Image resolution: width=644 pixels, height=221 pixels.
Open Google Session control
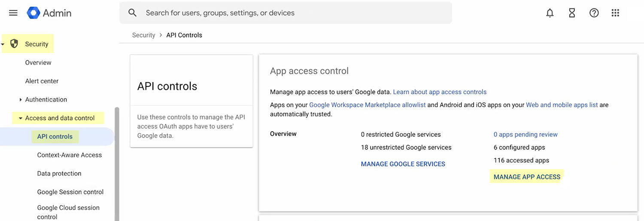point(70,192)
